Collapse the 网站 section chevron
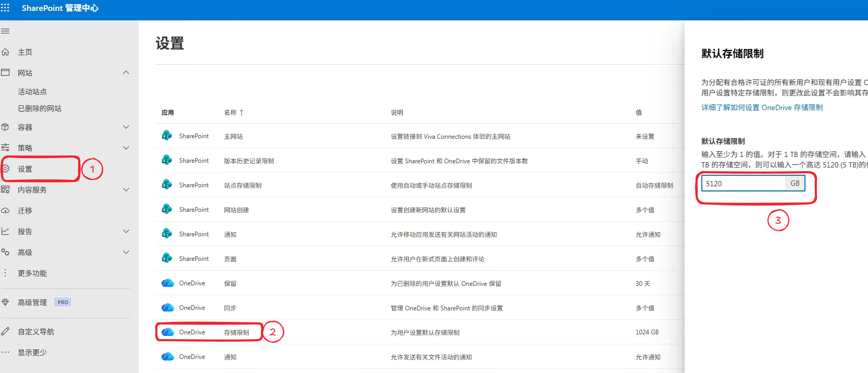Image resolution: width=868 pixels, height=373 pixels. tap(126, 73)
